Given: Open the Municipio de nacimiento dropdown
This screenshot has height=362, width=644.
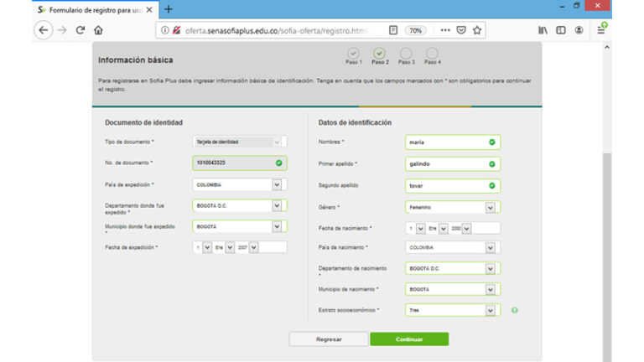Looking at the screenshot, I should [x=490, y=289].
